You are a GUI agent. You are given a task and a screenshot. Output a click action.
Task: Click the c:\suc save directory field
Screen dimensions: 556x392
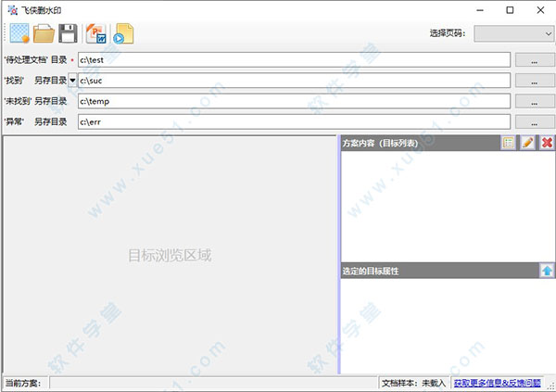(x=294, y=81)
